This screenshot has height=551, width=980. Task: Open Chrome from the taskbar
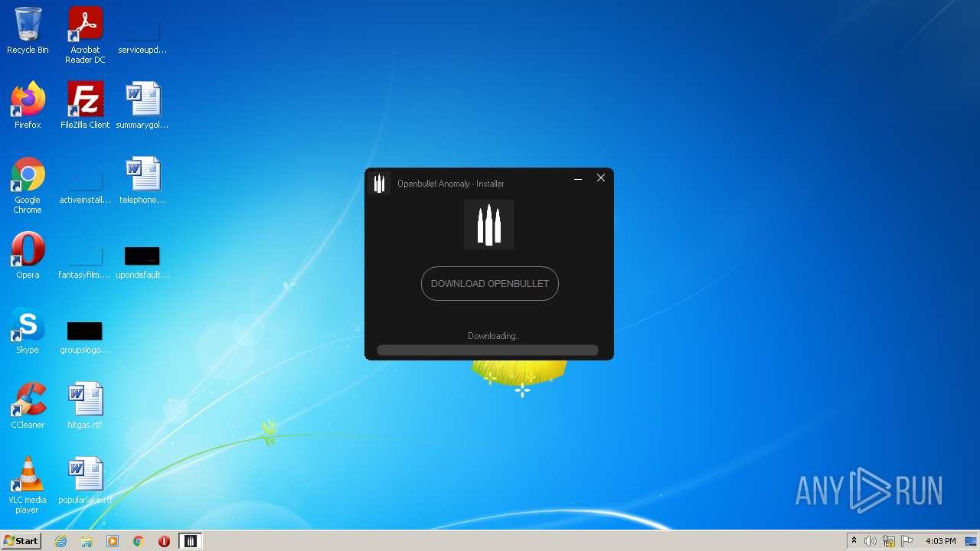[x=139, y=541]
